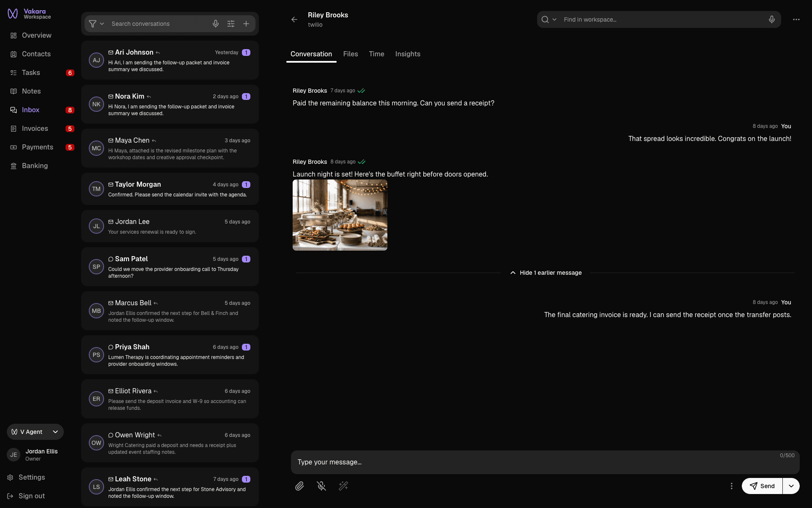Open Priya Shah conversation

[x=170, y=355]
